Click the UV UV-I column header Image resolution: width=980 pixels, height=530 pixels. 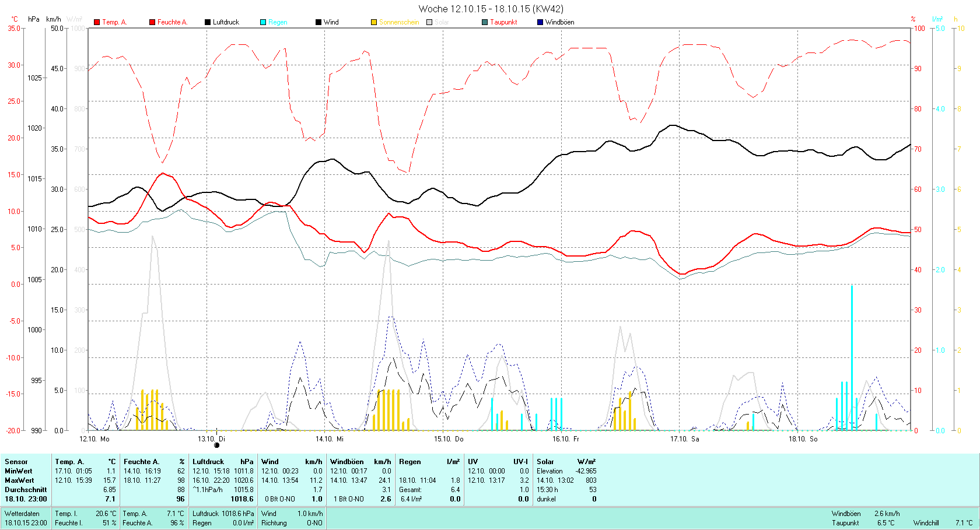click(x=498, y=462)
